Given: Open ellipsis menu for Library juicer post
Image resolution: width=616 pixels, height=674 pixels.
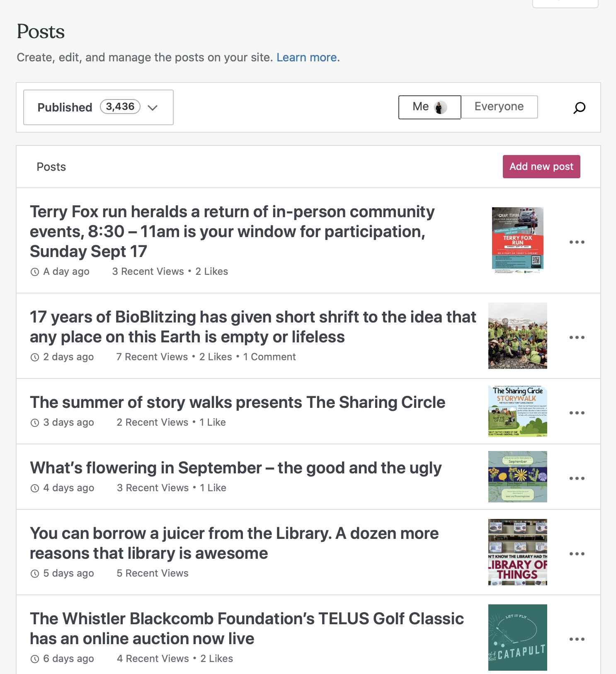Looking at the screenshot, I should click(x=577, y=554).
